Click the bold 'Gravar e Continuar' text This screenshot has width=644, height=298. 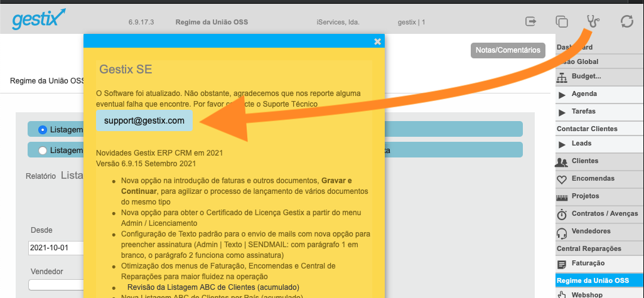[x=237, y=186]
